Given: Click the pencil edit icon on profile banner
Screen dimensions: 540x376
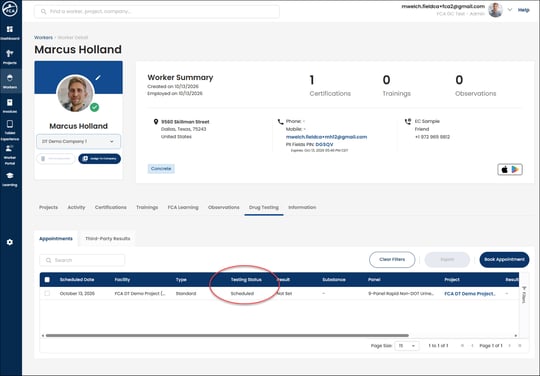Looking at the screenshot, I should pos(98,78).
